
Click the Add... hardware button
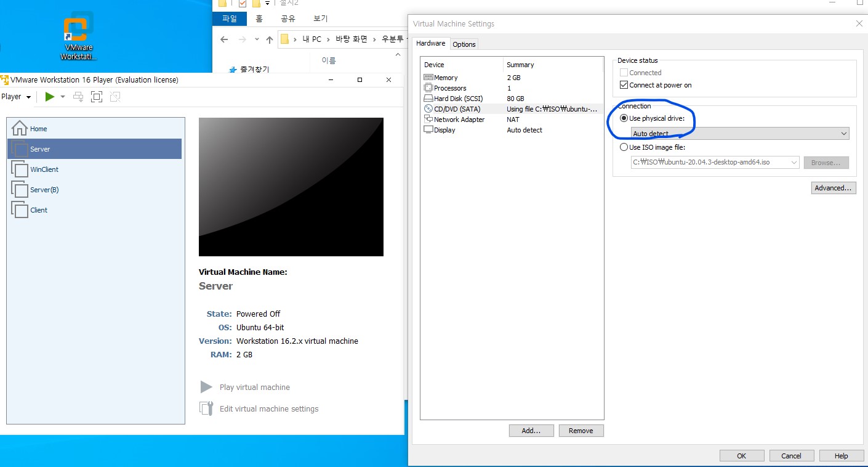(x=531, y=431)
